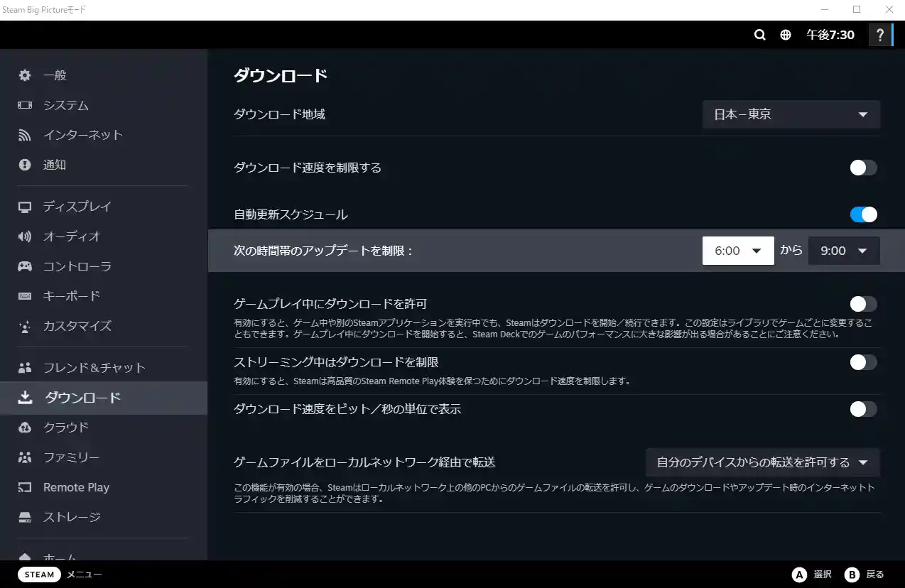Open the 日本－東京 region dropdown

point(791,114)
